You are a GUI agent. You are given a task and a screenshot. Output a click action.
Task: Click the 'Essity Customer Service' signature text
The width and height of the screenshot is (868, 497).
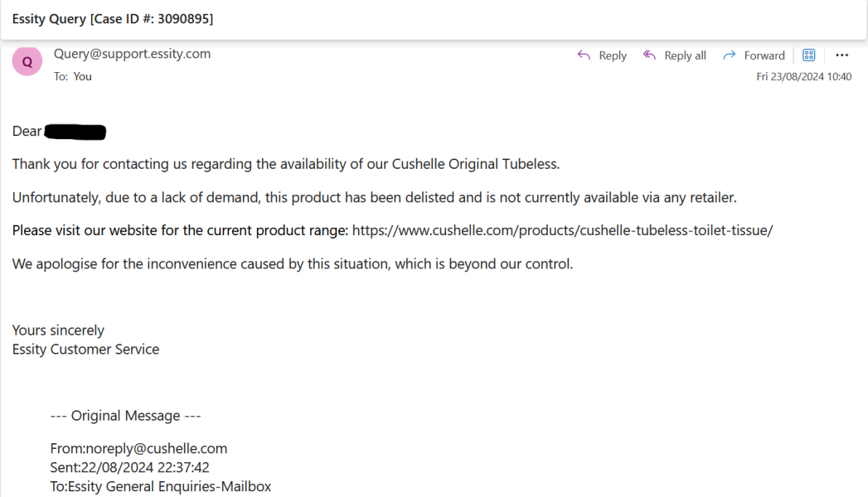[85, 349]
